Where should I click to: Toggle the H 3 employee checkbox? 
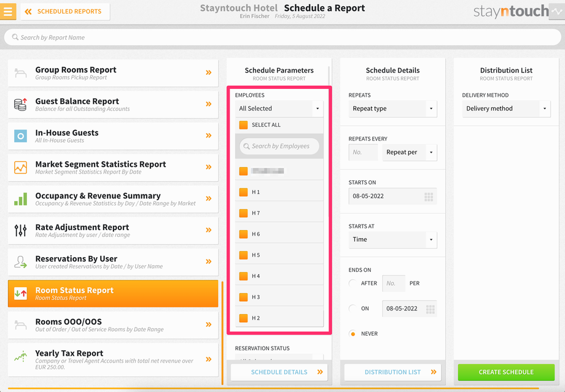(x=244, y=297)
